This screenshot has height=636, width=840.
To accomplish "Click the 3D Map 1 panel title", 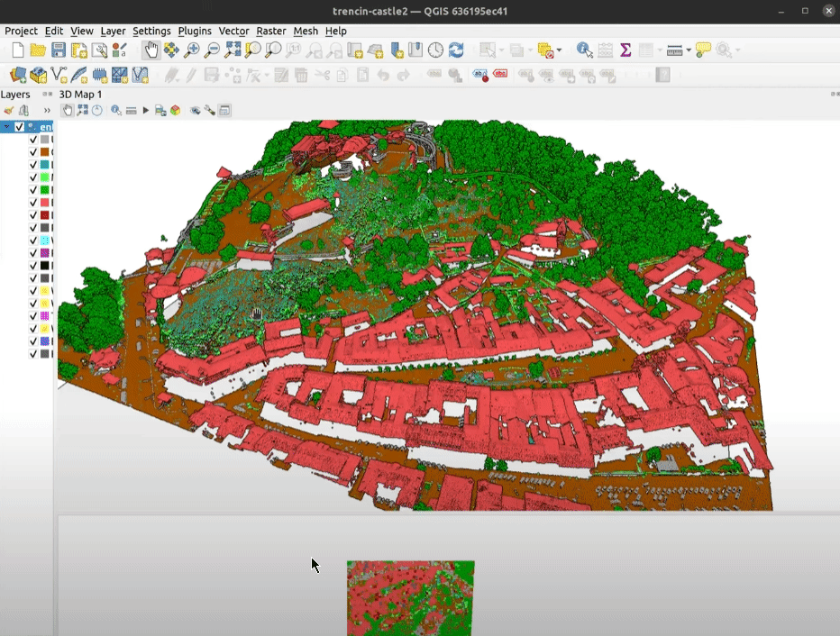I will (x=80, y=95).
